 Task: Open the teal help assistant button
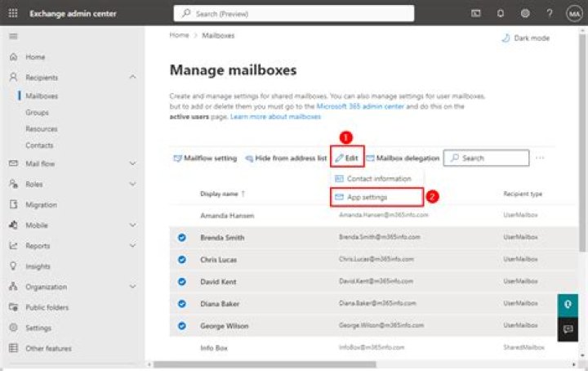tap(568, 306)
